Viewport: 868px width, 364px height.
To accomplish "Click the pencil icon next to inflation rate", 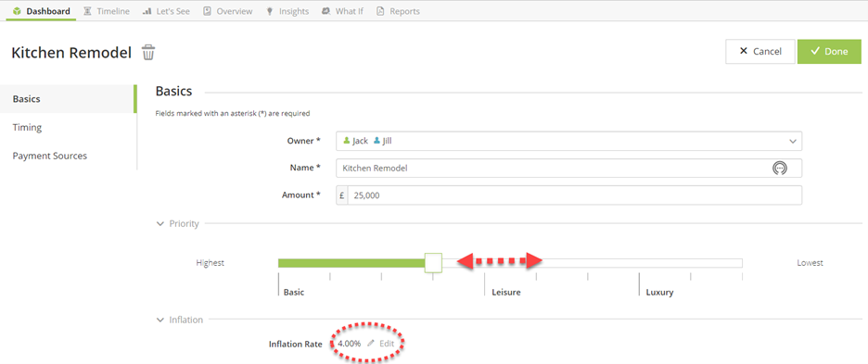I will [x=371, y=344].
